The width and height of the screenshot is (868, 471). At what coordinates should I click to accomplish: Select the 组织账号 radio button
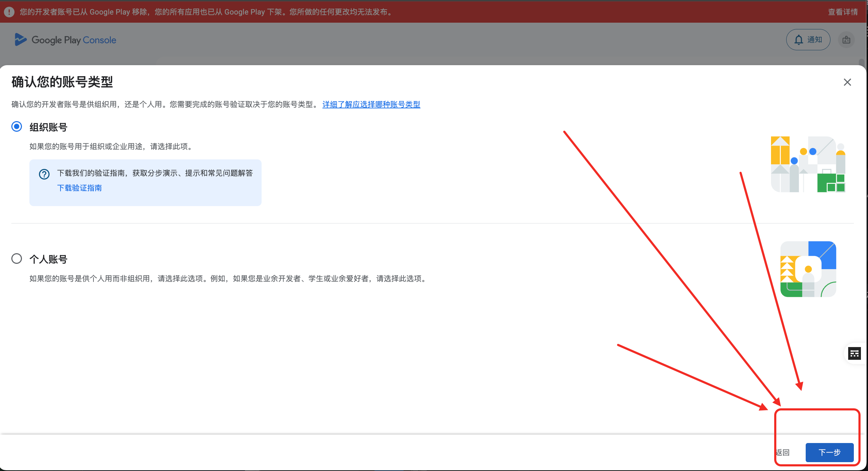(17, 126)
